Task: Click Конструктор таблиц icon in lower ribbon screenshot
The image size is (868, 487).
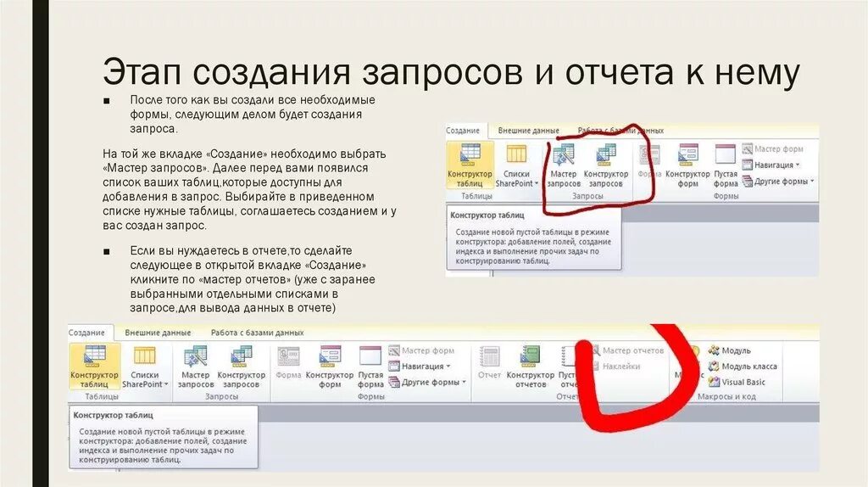Action: (95, 367)
